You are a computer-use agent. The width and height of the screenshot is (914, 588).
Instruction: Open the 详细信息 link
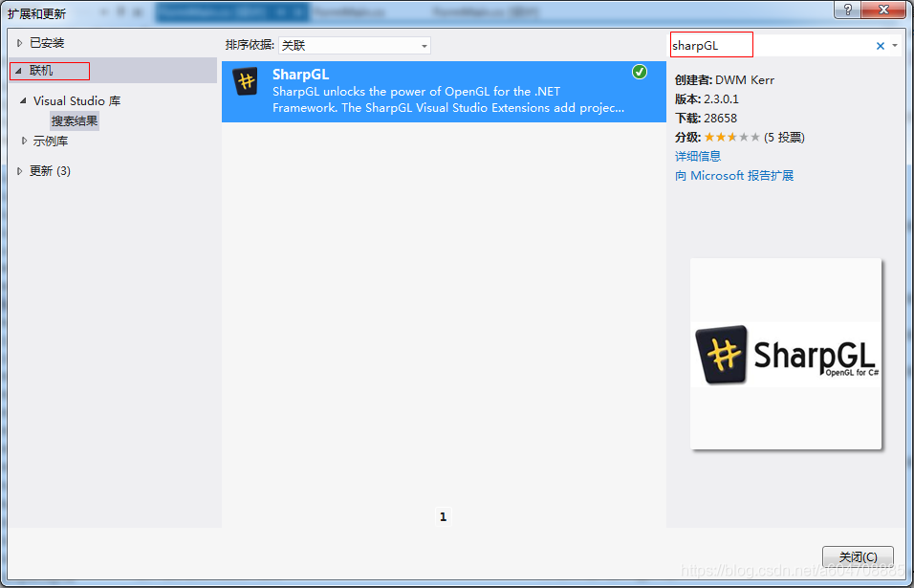698,156
